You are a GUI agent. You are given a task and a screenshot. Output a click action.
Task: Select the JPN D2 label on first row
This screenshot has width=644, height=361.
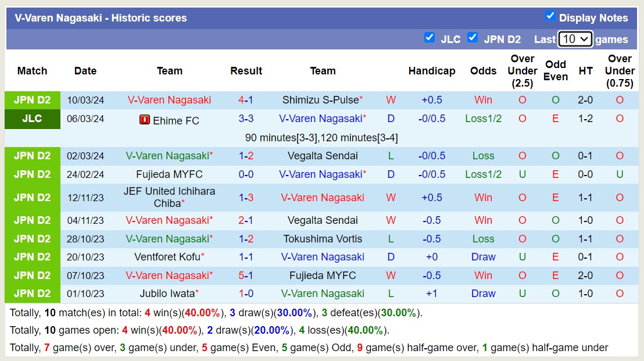click(32, 100)
